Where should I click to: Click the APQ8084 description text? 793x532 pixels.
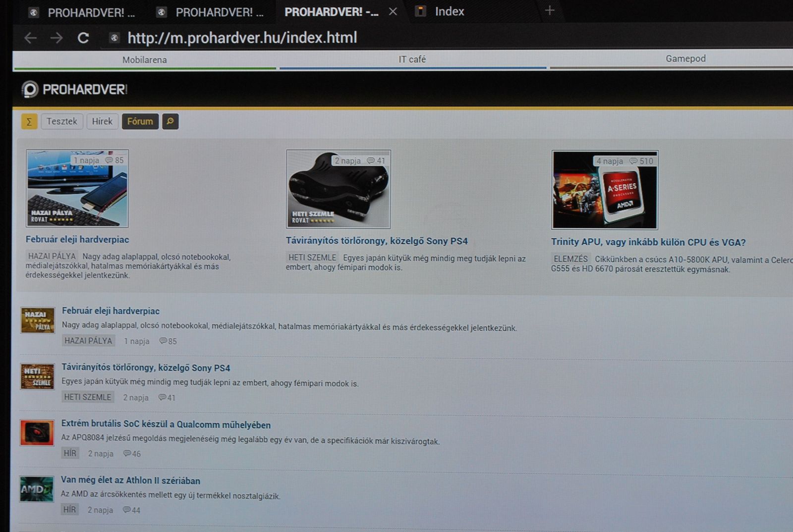(x=250, y=440)
